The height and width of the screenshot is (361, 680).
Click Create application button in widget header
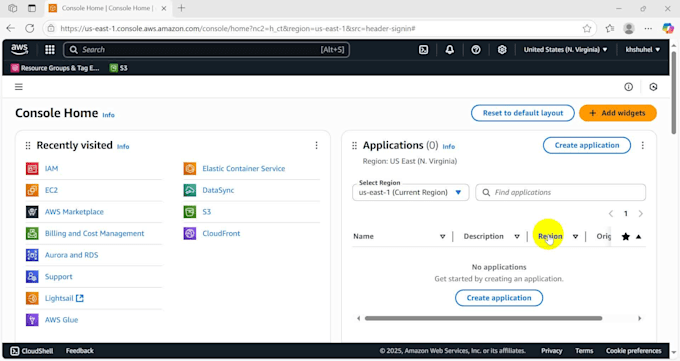coord(587,145)
